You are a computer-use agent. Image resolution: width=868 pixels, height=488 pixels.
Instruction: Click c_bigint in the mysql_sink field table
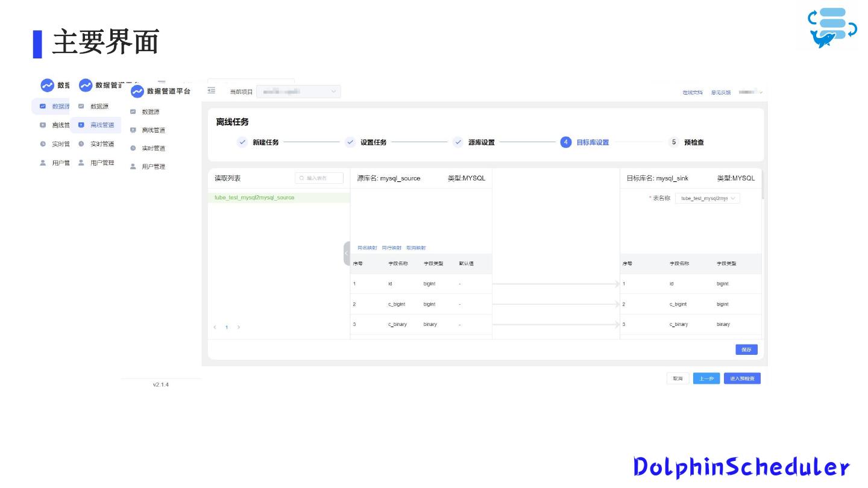(678, 304)
